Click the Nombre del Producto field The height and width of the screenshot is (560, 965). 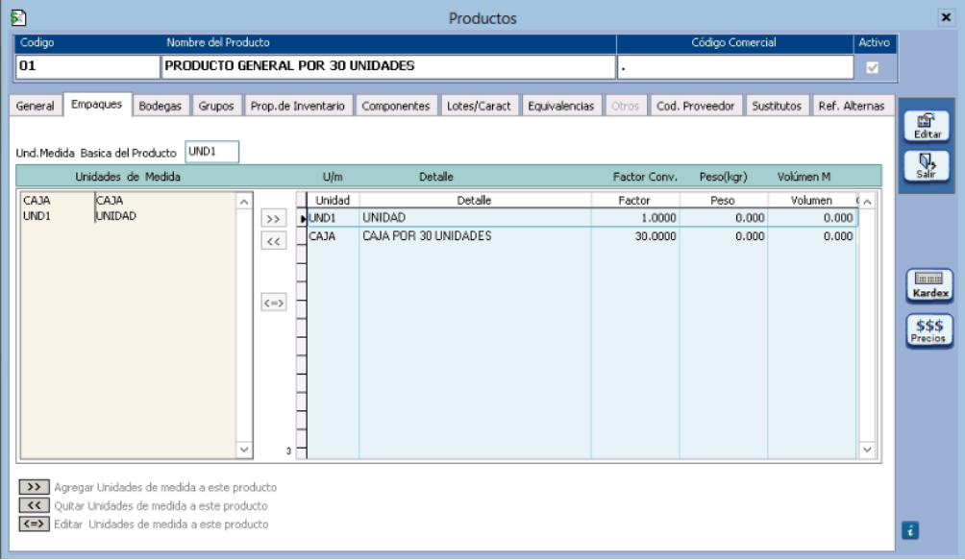[x=388, y=66]
